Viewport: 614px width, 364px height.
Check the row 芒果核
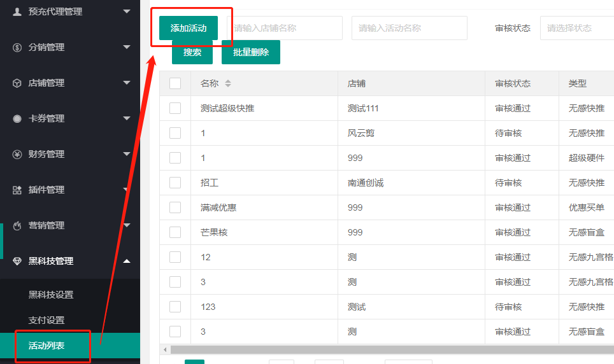click(175, 232)
